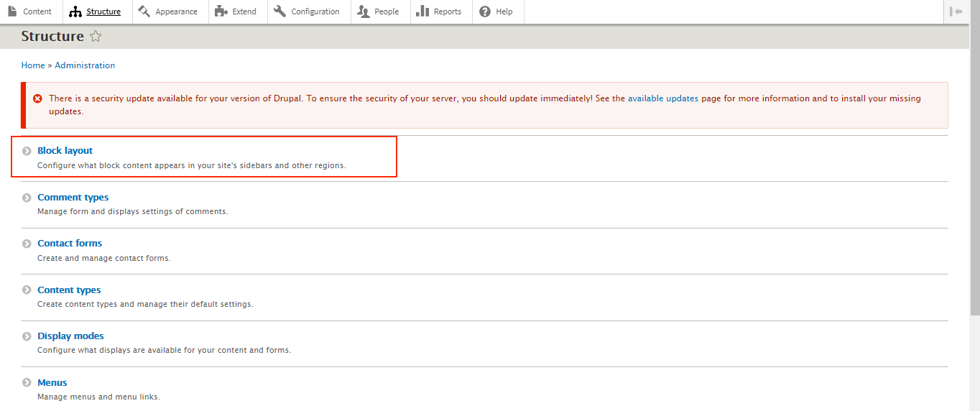The width and height of the screenshot is (980, 411).
Task: Click the Content page icon in toolbar
Action: point(12,11)
